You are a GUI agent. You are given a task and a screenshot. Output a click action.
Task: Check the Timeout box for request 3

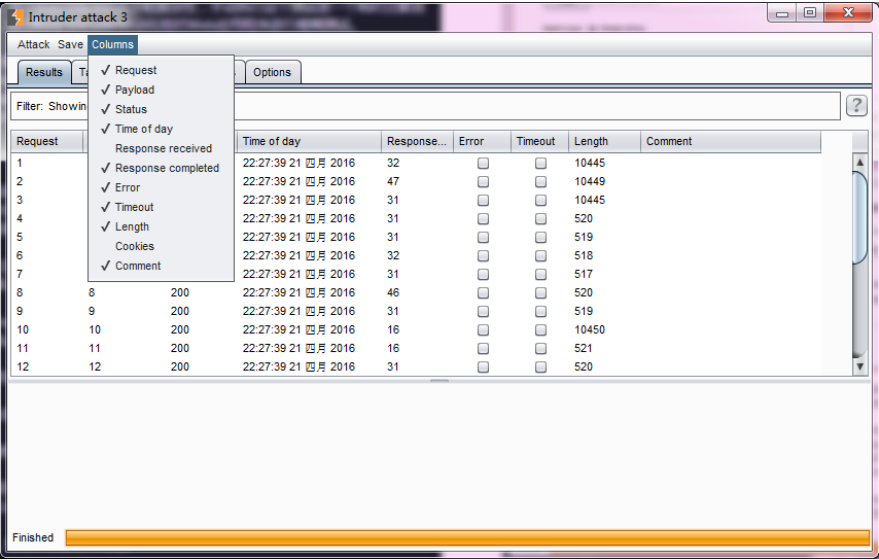click(540, 200)
